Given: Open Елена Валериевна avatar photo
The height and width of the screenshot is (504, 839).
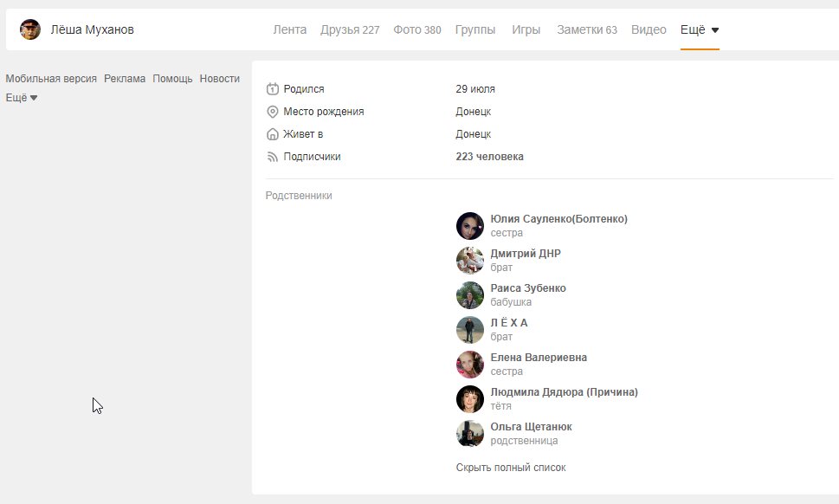Looking at the screenshot, I should [469, 365].
